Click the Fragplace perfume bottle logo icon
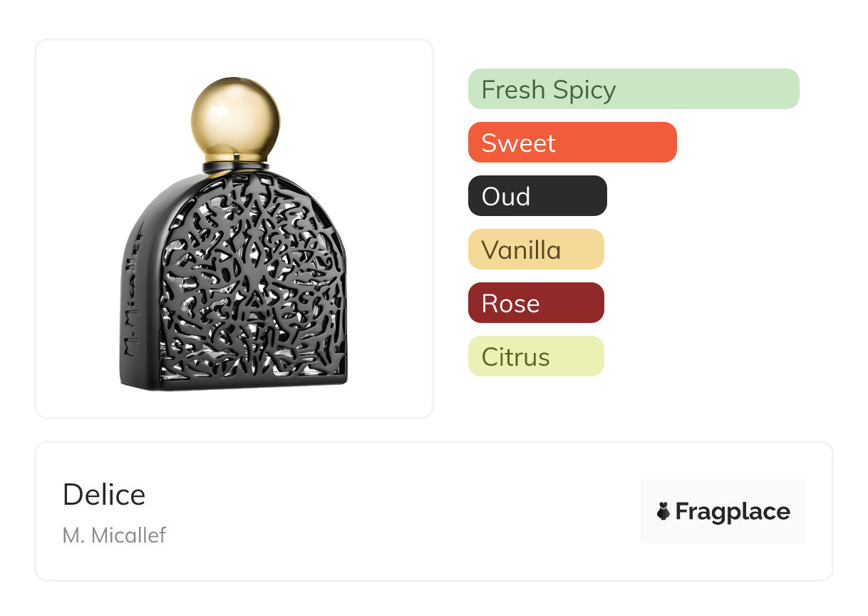The height and width of the screenshot is (616, 868). [x=663, y=511]
